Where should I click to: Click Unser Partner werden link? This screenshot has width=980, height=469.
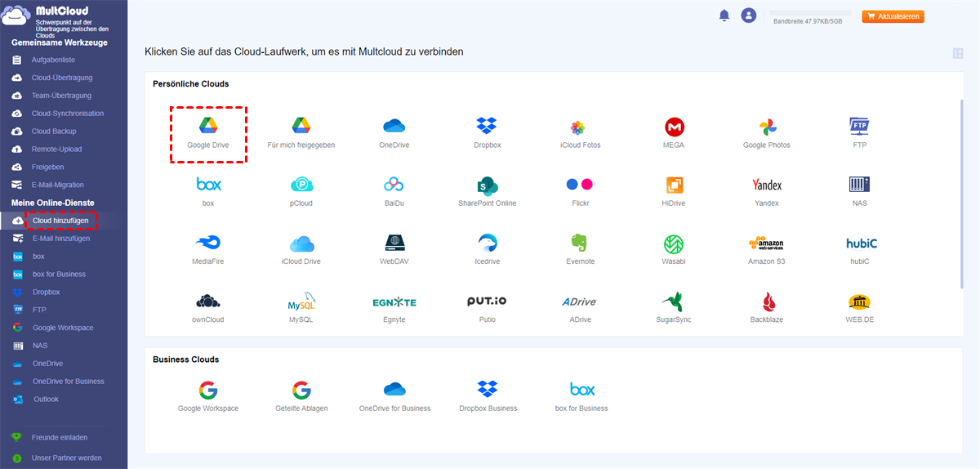pos(67,458)
